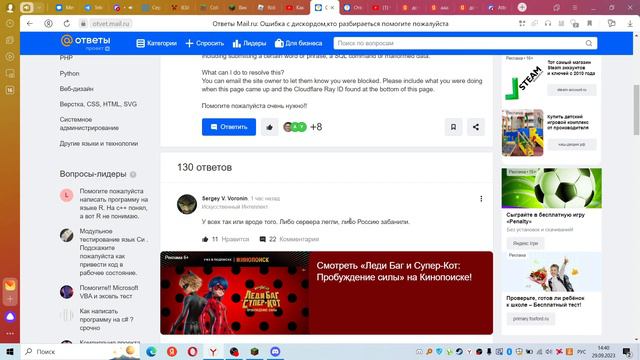Image resolution: width=640 pixels, height=360 pixels.
Task: Click the otvet.mail.ru address field
Action: click(x=111, y=24)
